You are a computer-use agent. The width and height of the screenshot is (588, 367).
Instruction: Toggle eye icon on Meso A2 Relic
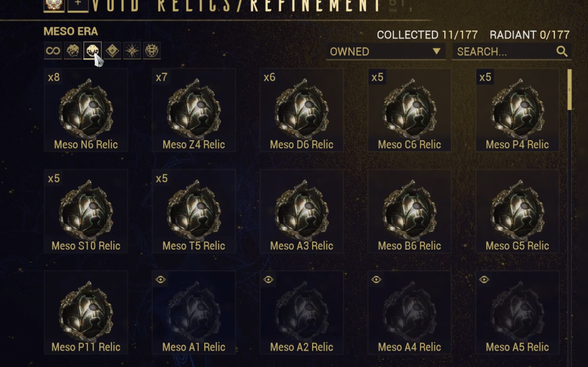pos(268,279)
